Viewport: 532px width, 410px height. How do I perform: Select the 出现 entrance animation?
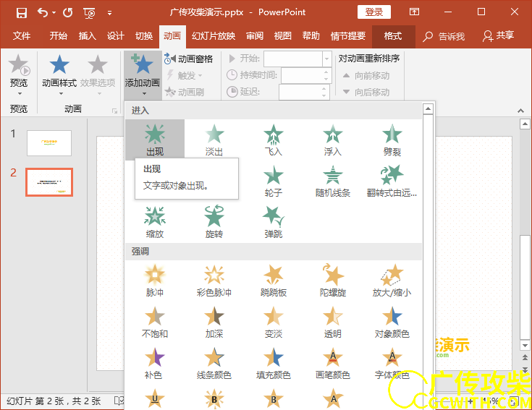pyautogui.click(x=155, y=140)
